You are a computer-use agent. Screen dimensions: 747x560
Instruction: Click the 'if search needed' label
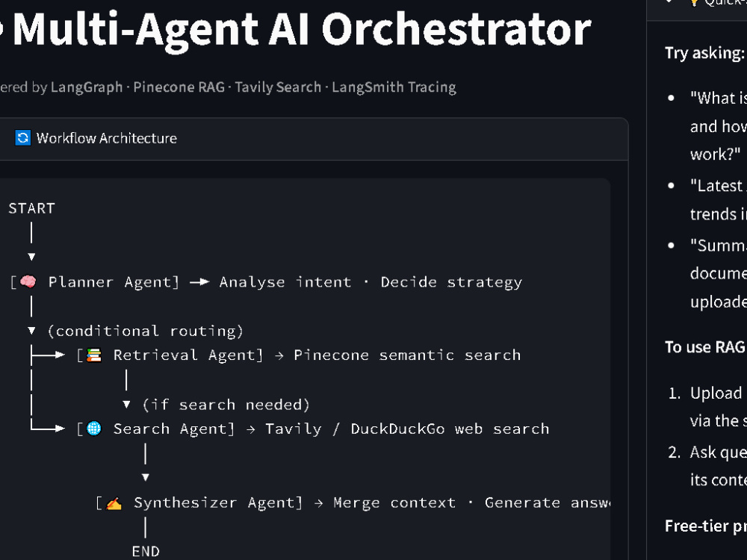tap(226, 405)
